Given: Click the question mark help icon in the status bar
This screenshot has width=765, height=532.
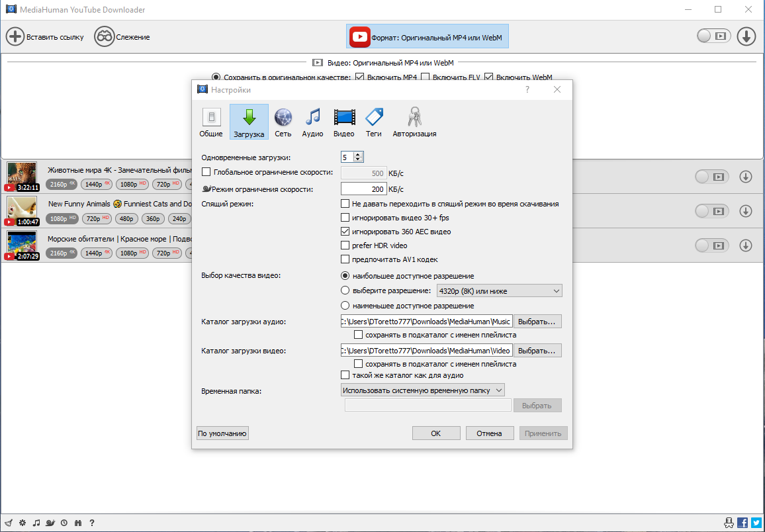Looking at the screenshot, I should click(92, 523).
